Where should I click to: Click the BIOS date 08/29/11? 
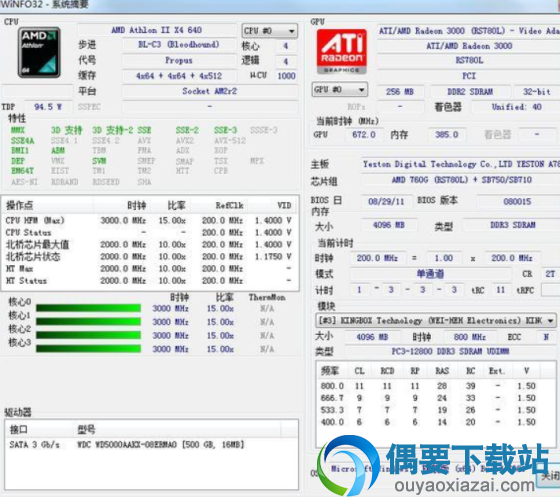(x=386, y=201)
